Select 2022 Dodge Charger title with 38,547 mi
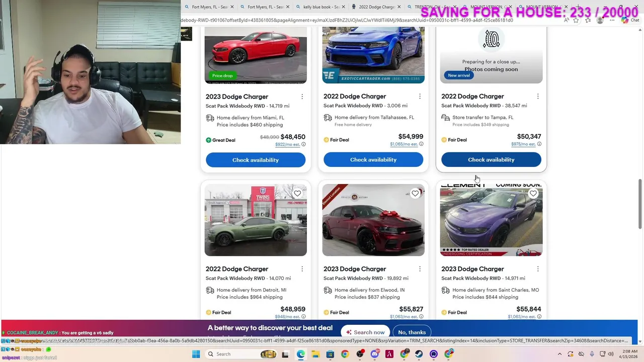 click(472, 96)
